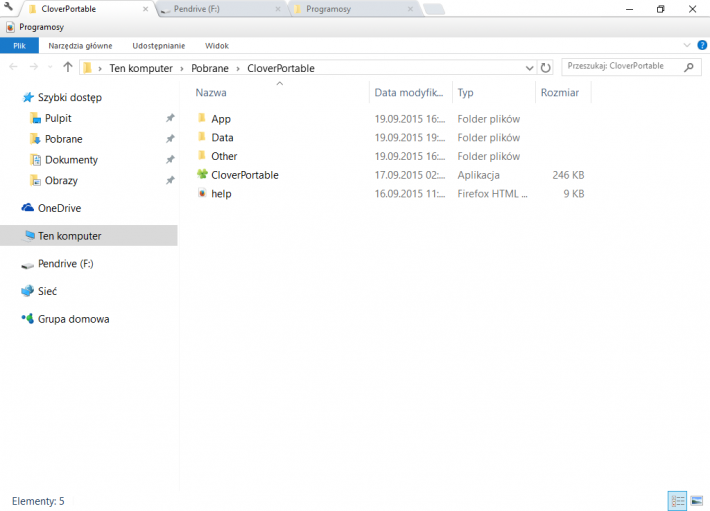
Task: Open the blue help question icon
Action: click(x=702, y=45)
